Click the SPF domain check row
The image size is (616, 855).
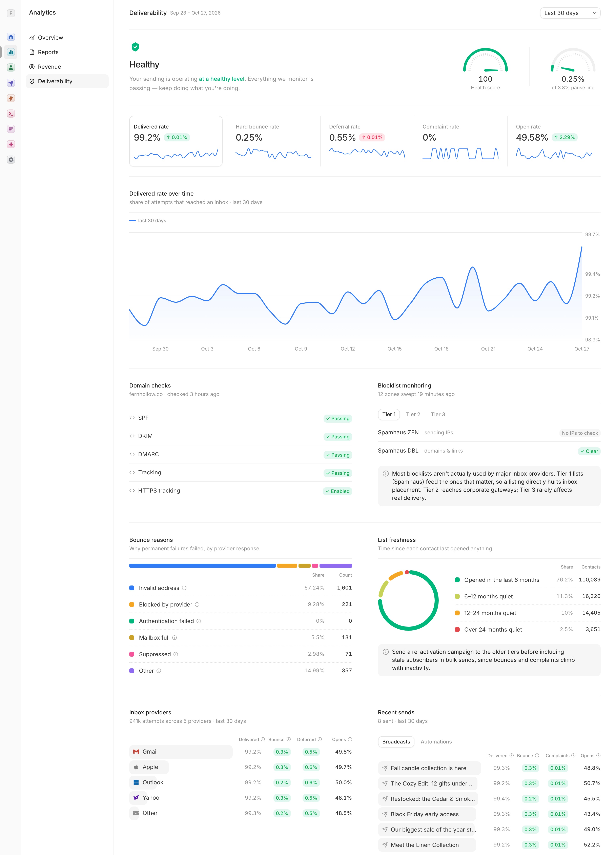click(x=240, y=418)
